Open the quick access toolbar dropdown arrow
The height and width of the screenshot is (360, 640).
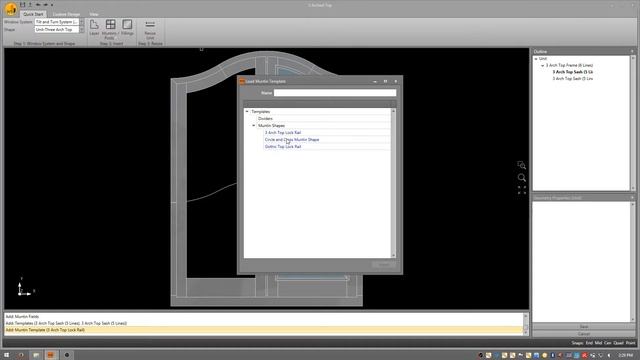tap(52, 5)
